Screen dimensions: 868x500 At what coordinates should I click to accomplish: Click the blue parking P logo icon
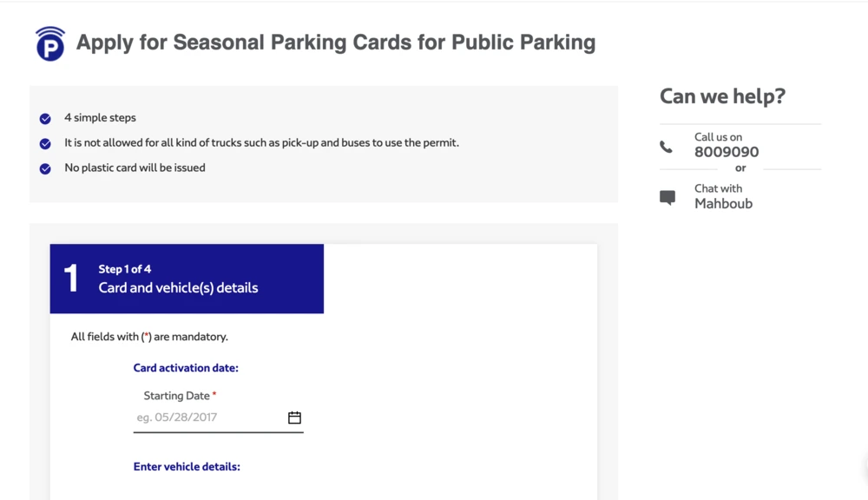[50, 43]
